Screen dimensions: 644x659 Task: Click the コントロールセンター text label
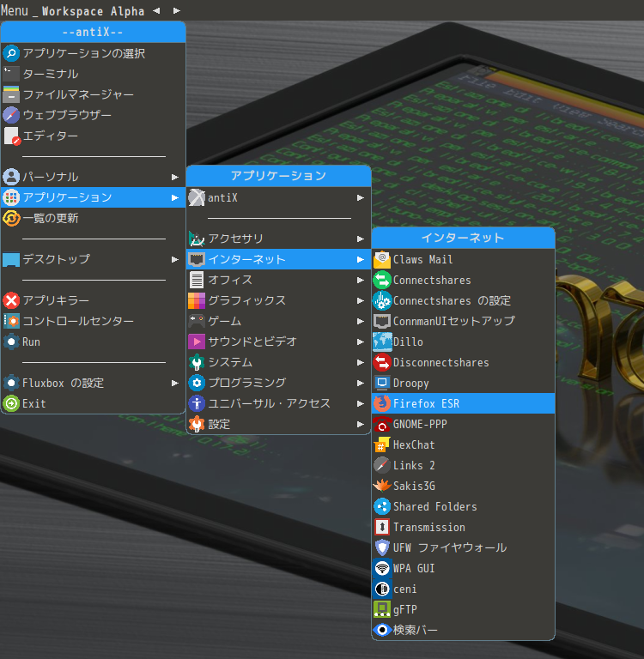(x=78, y=321)
